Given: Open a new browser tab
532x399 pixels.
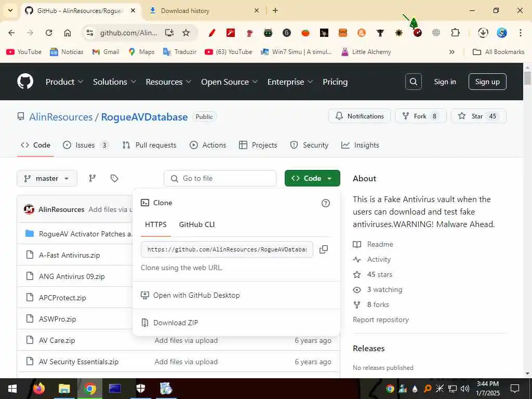Looking at the screenshot, I should click(275, 10).
